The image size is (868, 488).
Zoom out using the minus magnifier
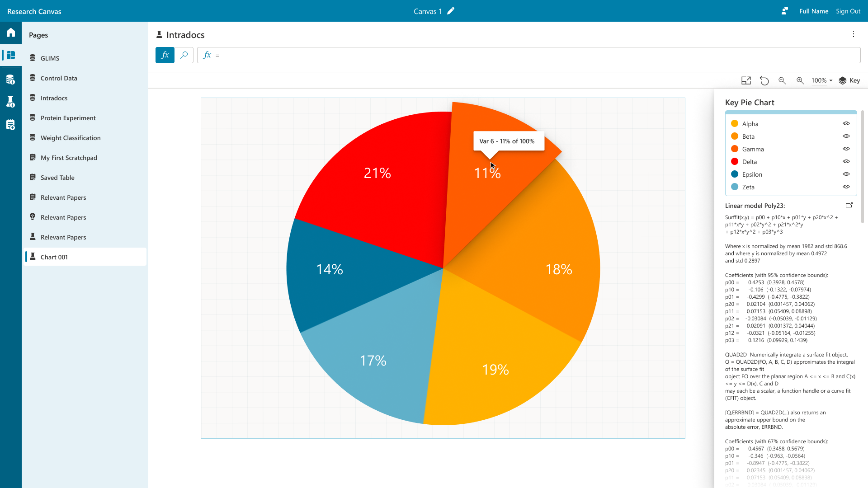[x=782, y=80]
